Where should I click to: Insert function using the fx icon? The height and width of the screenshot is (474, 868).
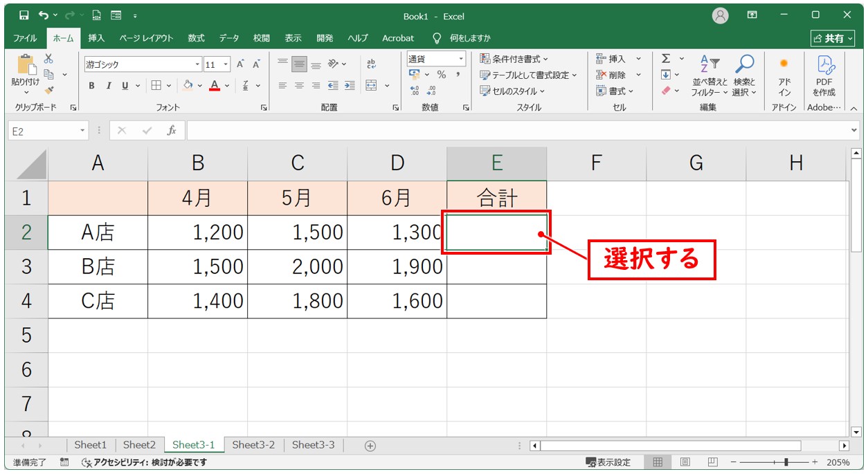[172, 130]
